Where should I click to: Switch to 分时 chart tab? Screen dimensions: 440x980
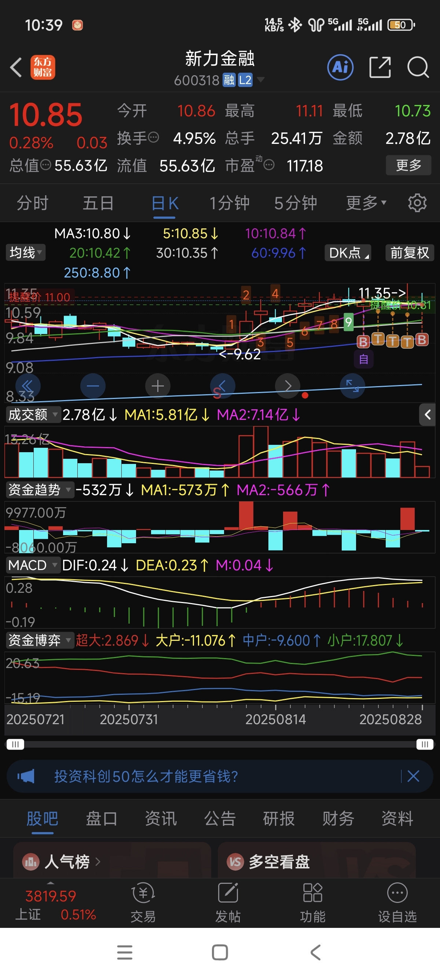[33, 203]
